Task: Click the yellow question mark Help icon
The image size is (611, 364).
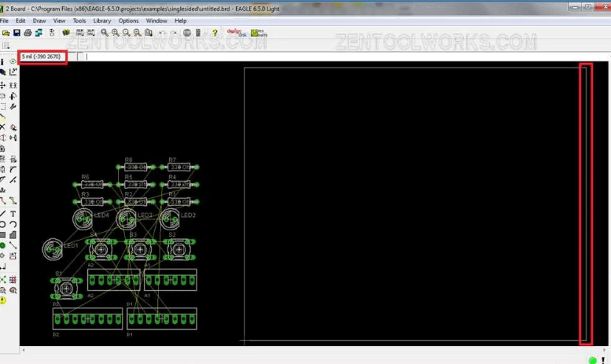Action: [x=215, y=33]
